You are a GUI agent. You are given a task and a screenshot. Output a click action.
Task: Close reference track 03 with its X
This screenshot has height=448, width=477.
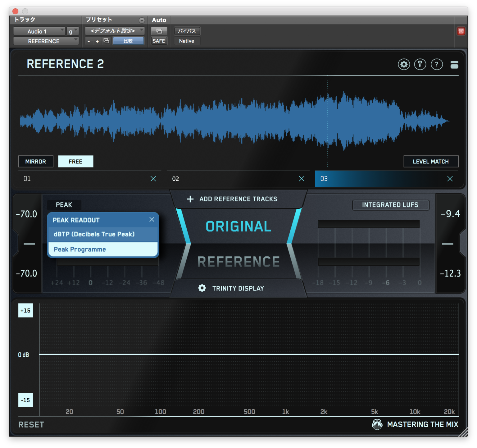point(450,179)
